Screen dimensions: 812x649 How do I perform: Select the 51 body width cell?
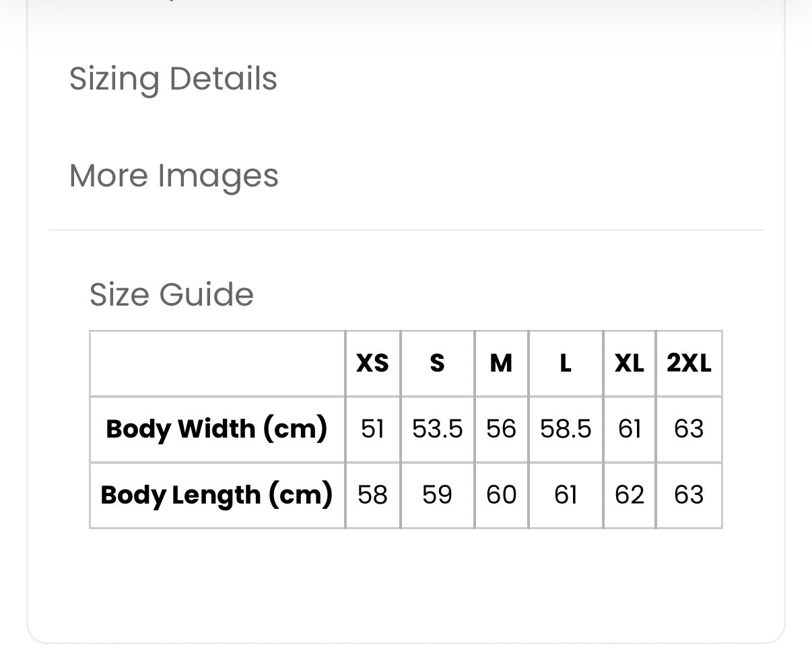point(372,429)
